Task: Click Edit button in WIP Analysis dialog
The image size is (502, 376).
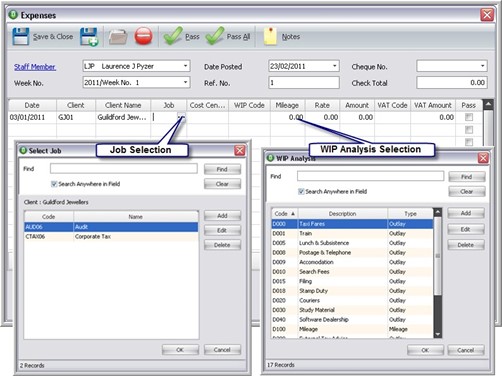Action: 466,229
